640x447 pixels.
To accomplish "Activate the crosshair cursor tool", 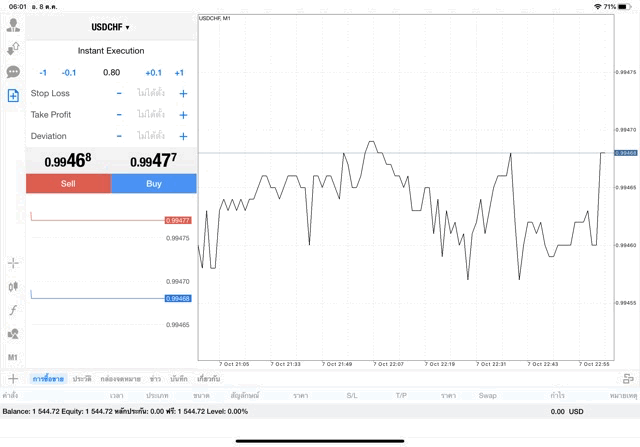I will (13, 263).
